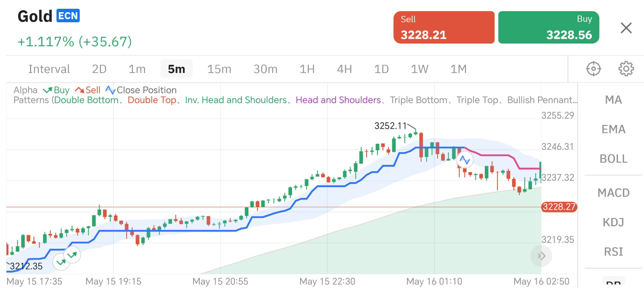Show the RSI indicator

[x=613, y=252]
